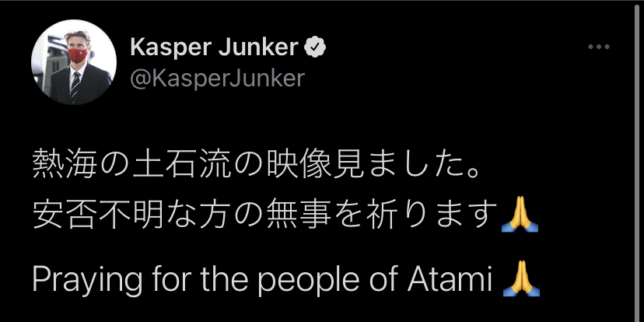The height and width of the screenshot is (322, 644).
Task: Click the praying hands emoji after Atami
Action: (521, 280)
